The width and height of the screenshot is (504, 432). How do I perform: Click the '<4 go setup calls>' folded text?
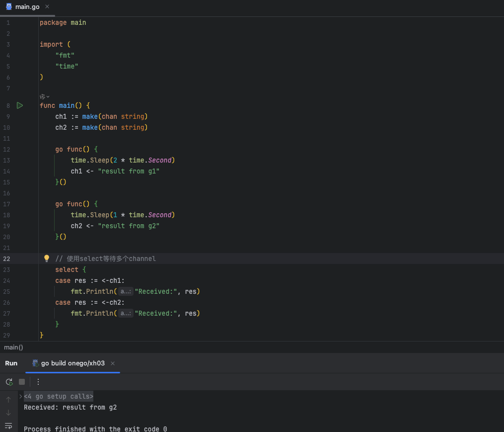(59, 397)
